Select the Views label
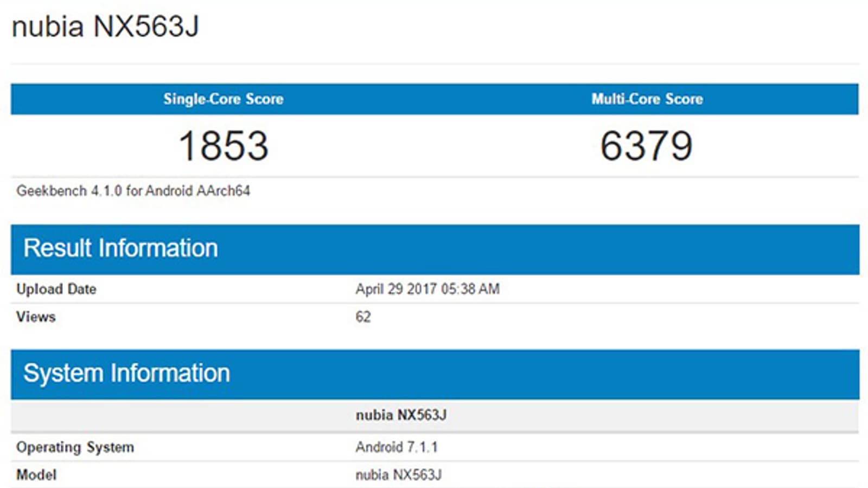 36,317
